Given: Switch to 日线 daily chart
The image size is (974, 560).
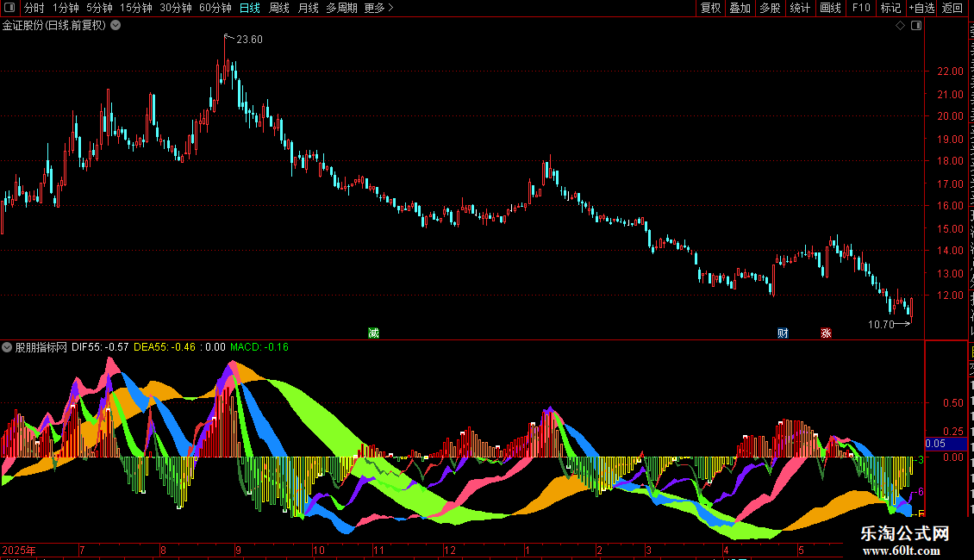Looking at the screenshot, I should (250, 8).
